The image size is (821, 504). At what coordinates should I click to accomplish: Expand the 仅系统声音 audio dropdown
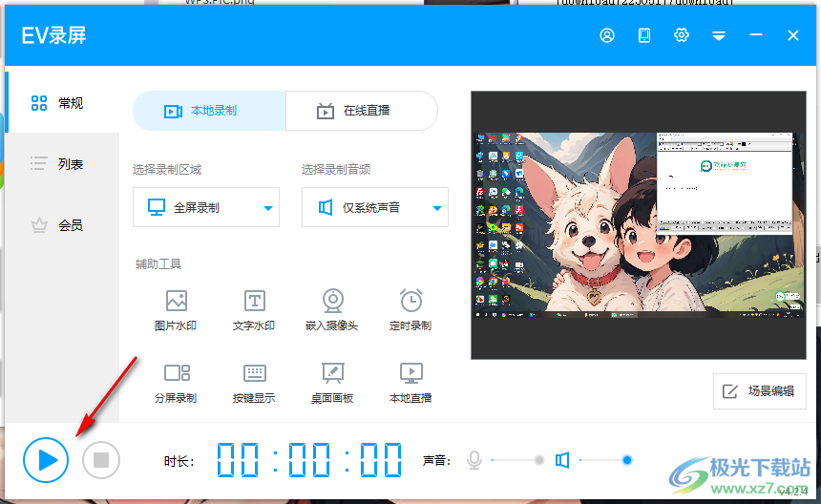coord(375,207)
